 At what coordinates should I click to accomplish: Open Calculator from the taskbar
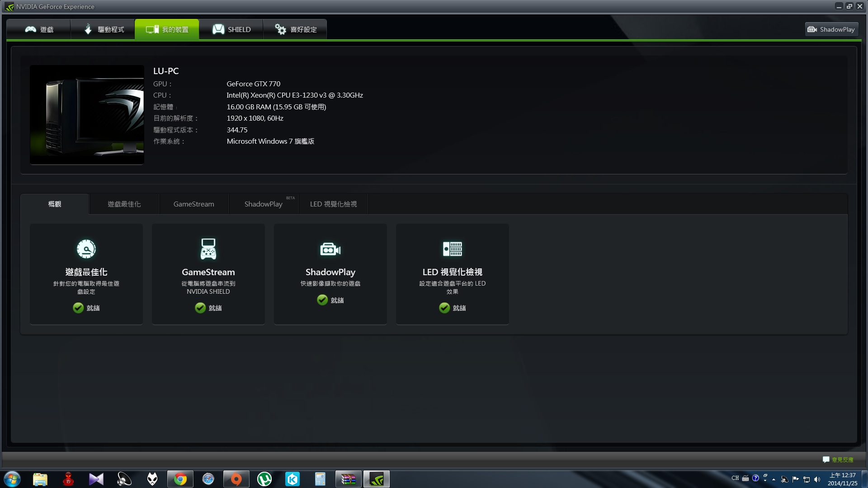(x=321, y=479)
